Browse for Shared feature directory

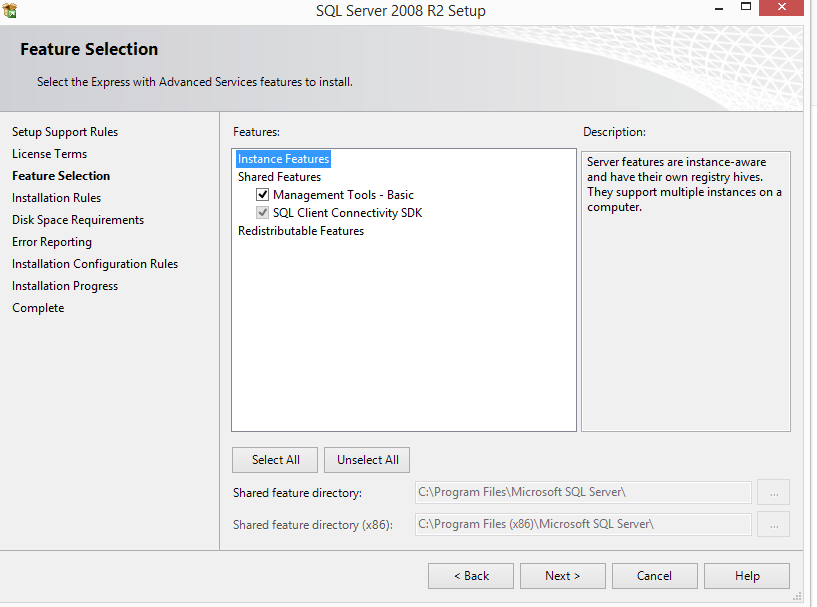(x=773, y=492)
